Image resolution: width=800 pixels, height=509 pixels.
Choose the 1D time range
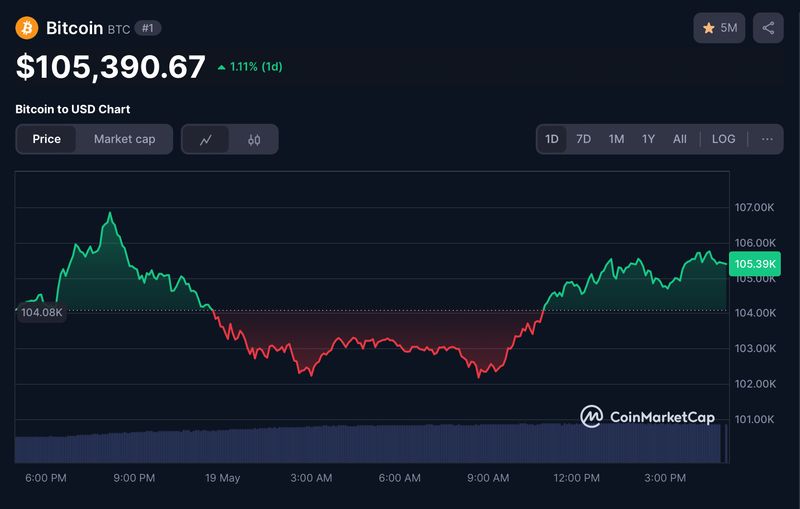(552, 139)
